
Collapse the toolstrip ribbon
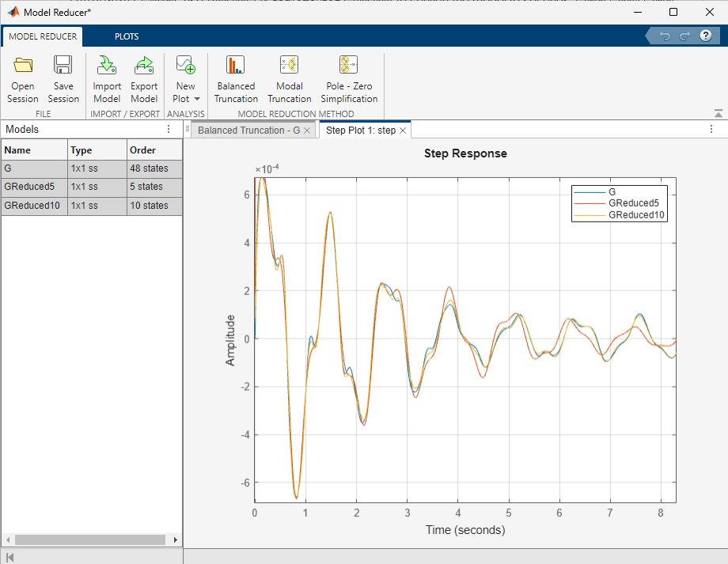[x=718, y=114]
